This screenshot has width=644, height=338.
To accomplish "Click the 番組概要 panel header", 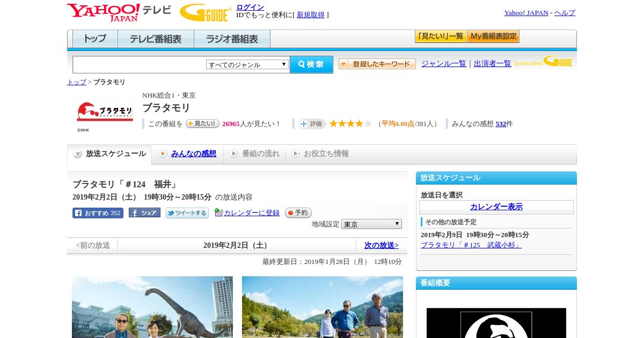I will click(x=496, y=283).
